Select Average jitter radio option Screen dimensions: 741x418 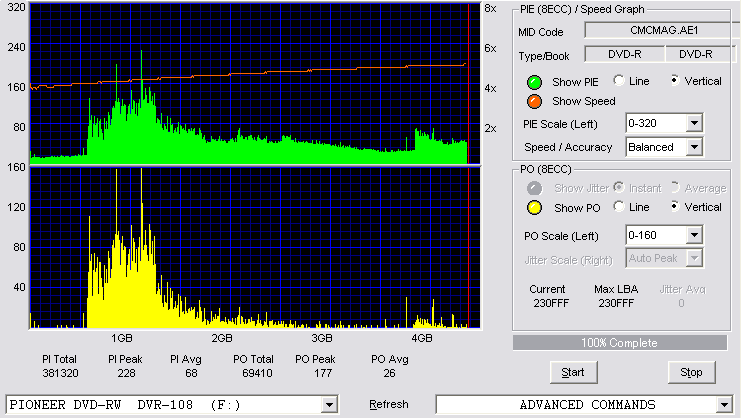pos(675,188)
